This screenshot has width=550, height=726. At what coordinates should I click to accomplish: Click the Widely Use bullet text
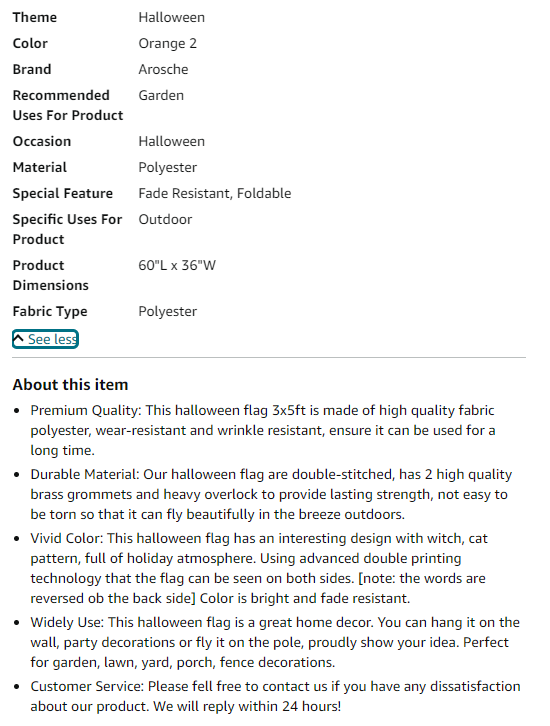click(x=275, y=642)
